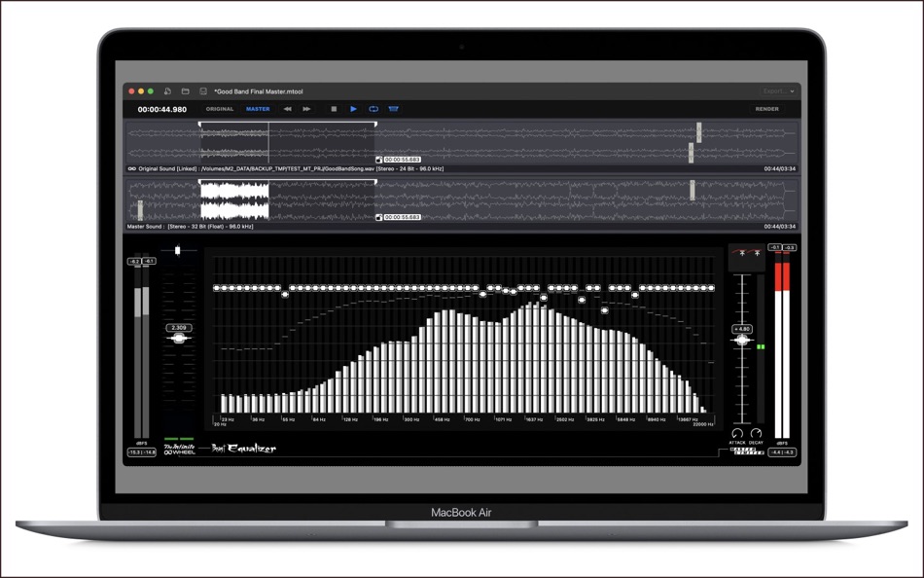Click the Original Sound file path text

(291, 168)
